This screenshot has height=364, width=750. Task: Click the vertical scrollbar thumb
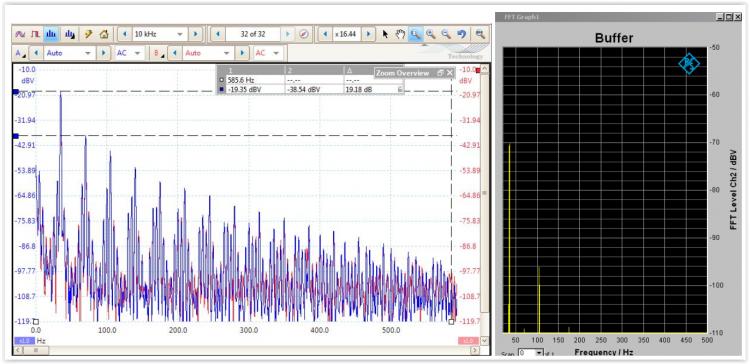click(485, 193)
